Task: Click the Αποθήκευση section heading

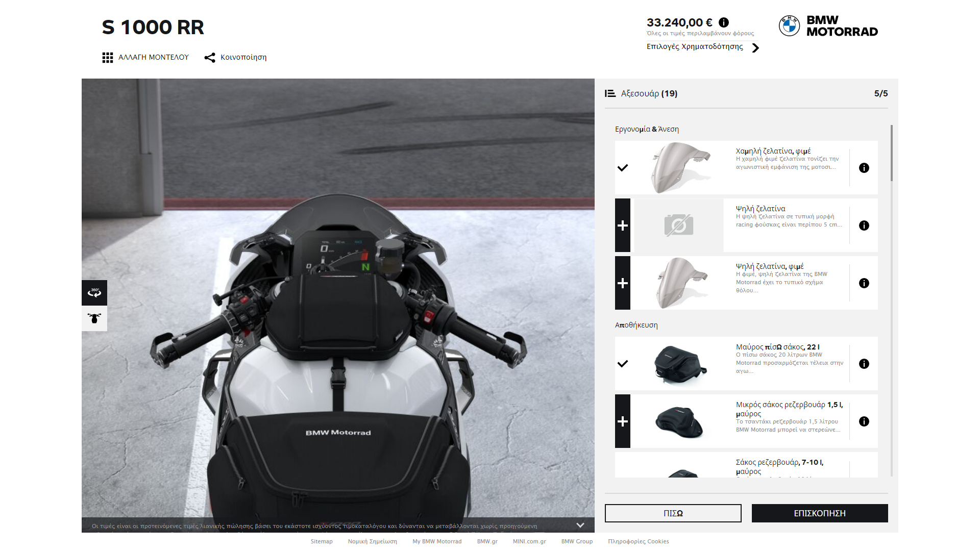Action: click(636, 325)
